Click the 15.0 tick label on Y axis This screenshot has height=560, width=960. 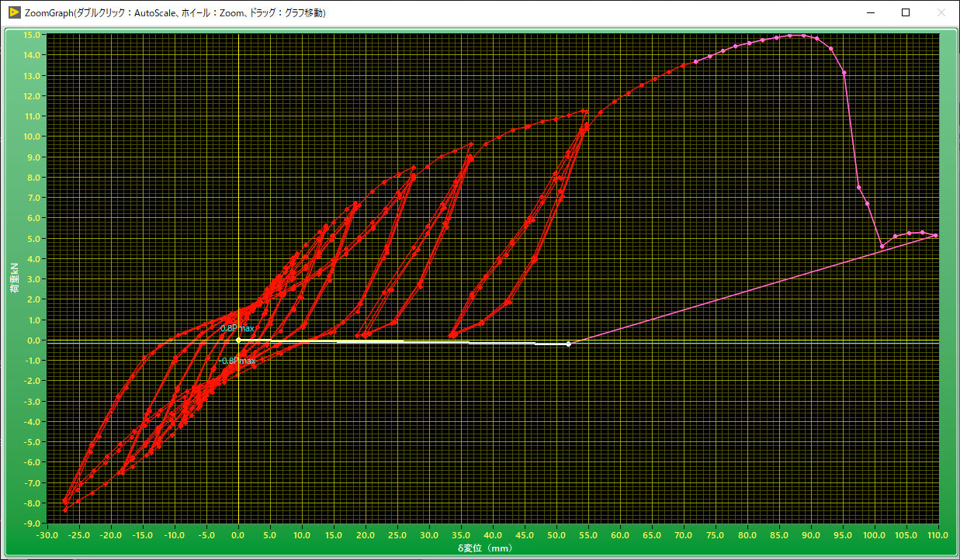point(32,35)
